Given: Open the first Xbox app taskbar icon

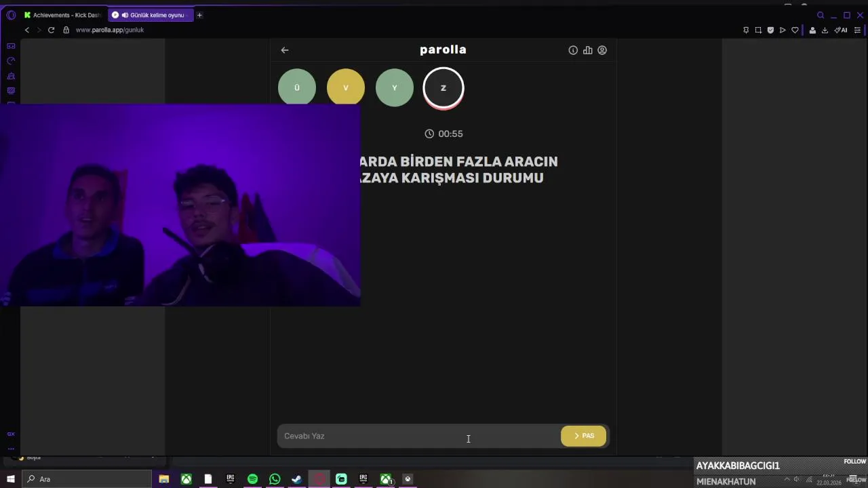Looking at the screenshot, I should [x=186, y=479].
